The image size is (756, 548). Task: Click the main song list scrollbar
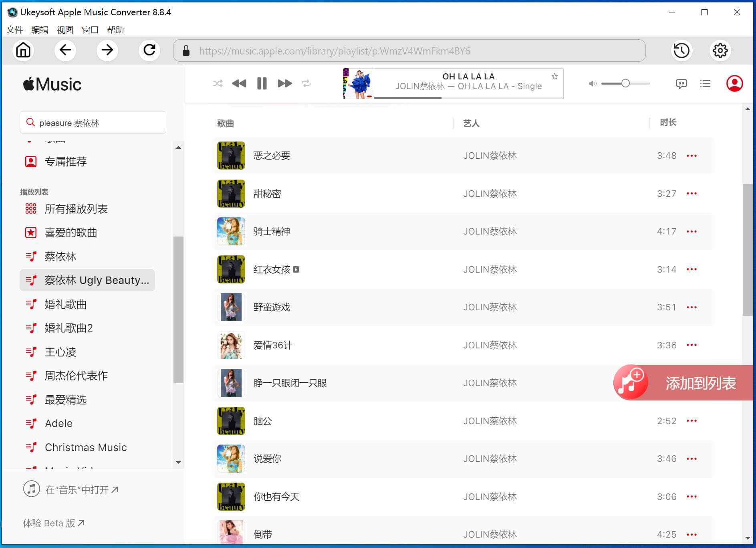[x=748, y=250]
